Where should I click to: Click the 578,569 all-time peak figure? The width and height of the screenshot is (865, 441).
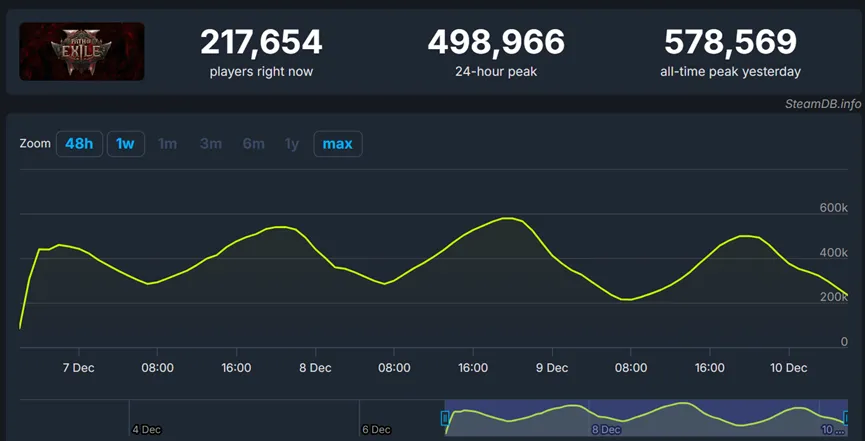click(x=730, y=42)
